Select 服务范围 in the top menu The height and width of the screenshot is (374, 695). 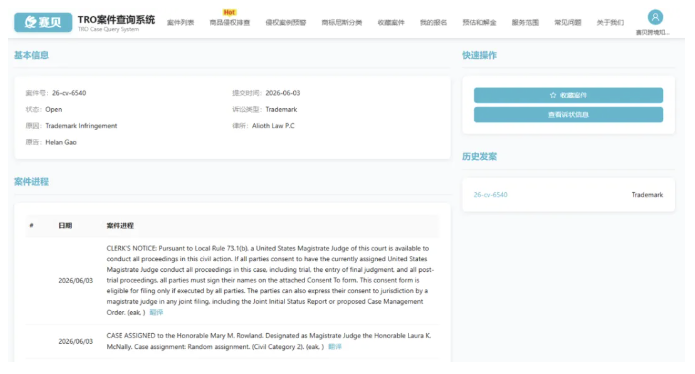(x=525, y=23)
